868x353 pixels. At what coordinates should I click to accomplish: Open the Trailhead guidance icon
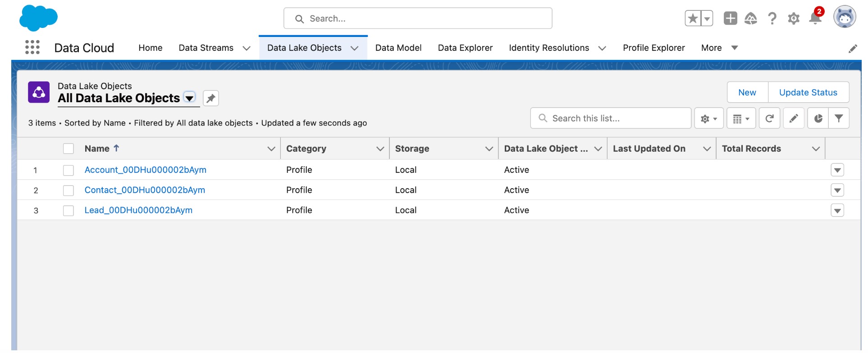click(751, 18)
